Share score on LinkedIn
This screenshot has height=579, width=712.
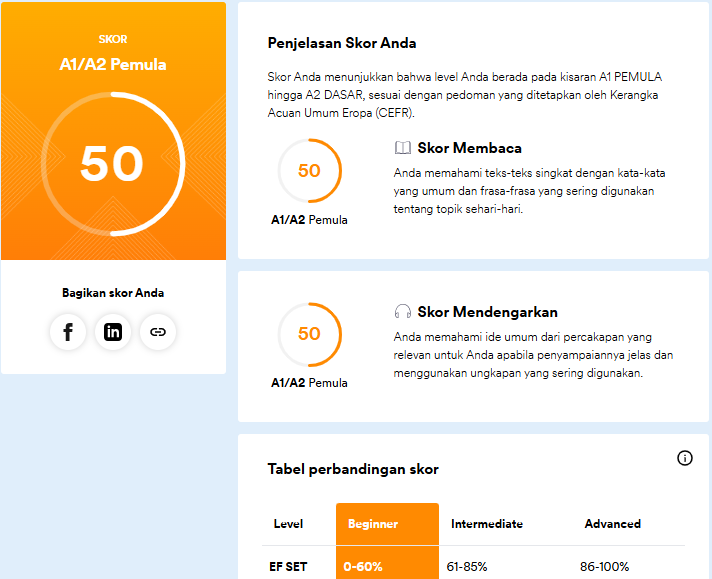point(113,332)
